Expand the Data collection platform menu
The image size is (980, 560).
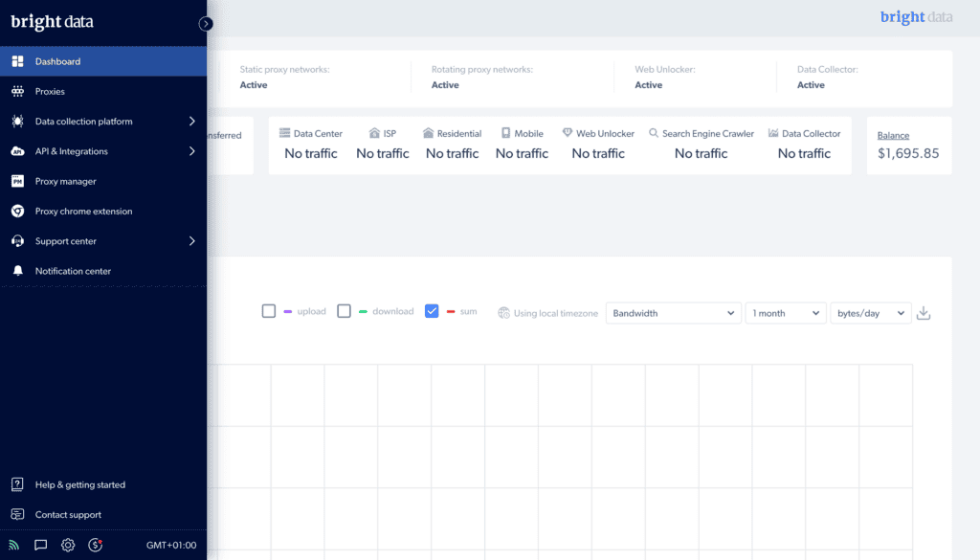(82, 121)
